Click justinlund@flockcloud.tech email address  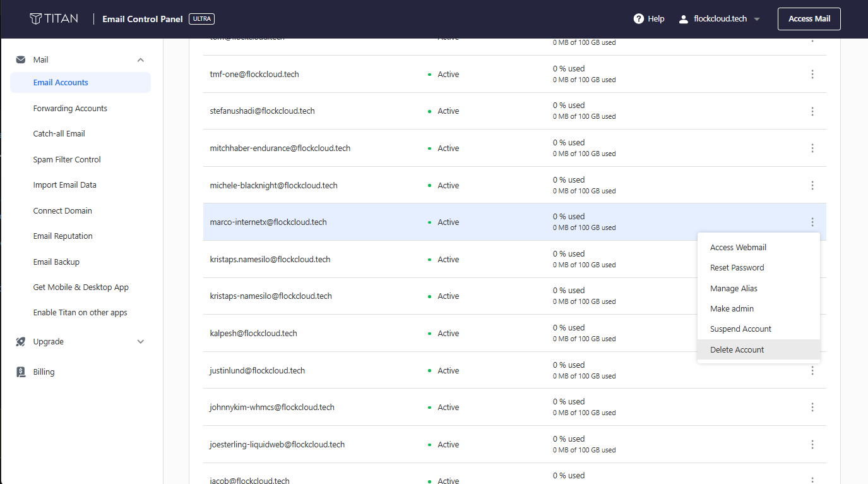click(x=257, y=370)
